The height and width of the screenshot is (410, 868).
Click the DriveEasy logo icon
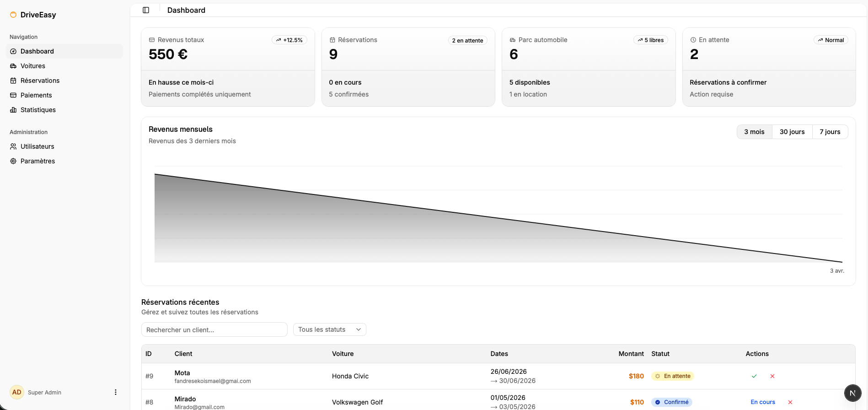tap(13, 15)
